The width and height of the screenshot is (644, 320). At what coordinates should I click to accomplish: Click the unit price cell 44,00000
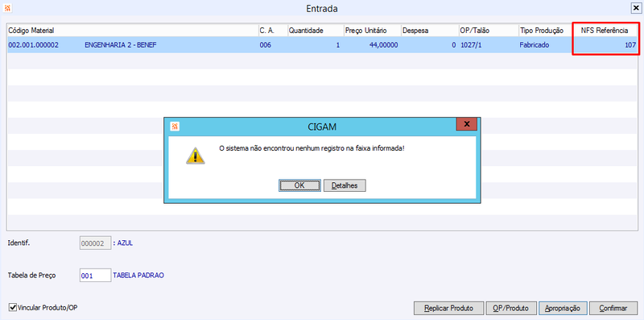tap(383, 45)
